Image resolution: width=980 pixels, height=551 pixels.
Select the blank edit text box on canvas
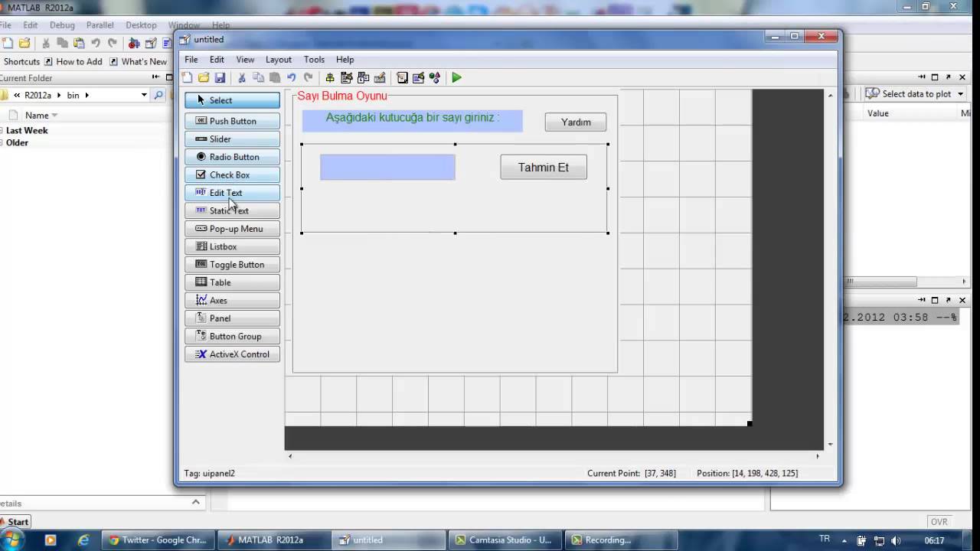click(x=387, y=168)
